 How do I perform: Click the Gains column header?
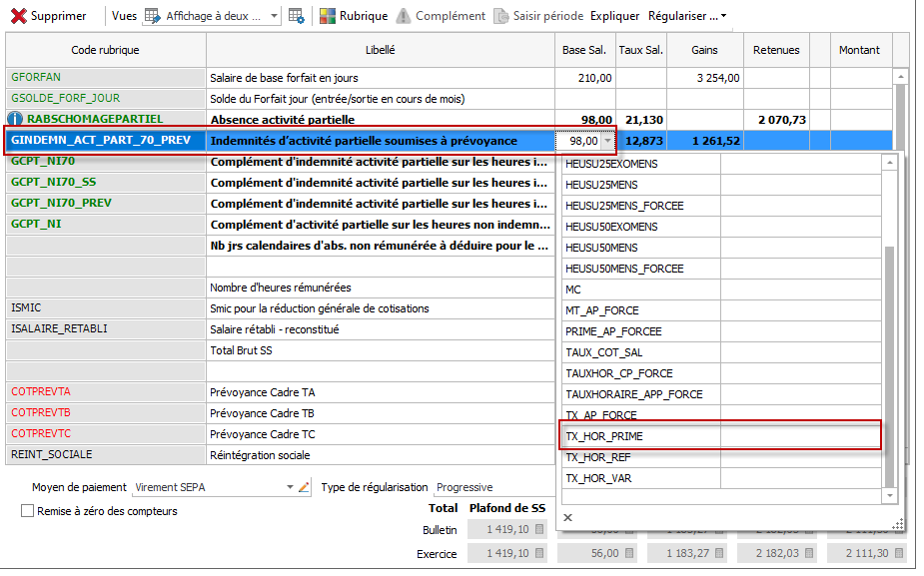point(705,50)
